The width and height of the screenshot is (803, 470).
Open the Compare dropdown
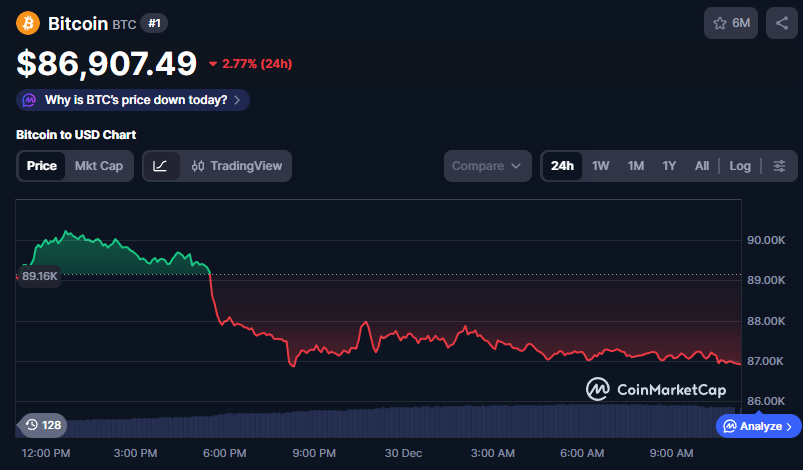coord(487,166)
